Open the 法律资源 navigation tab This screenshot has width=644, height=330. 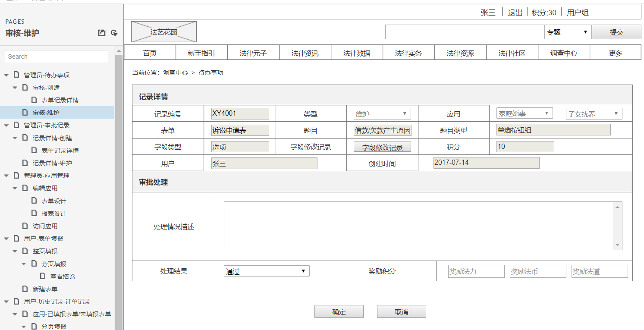(460, 53)
